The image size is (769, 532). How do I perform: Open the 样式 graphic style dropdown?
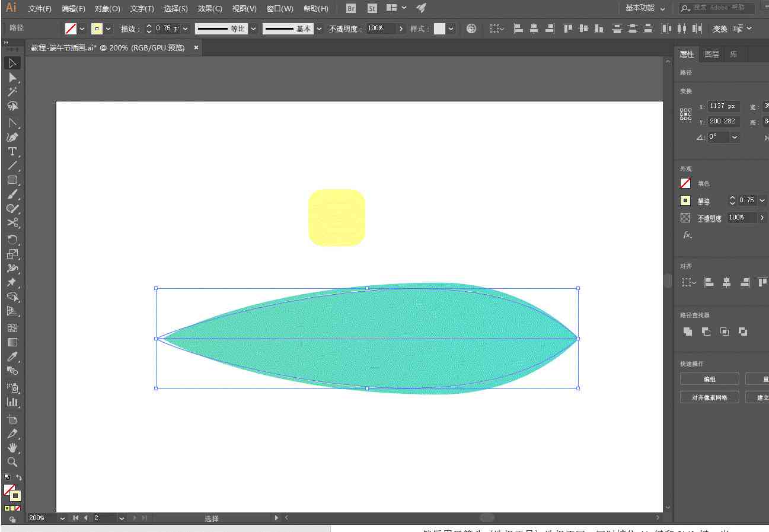451,28
